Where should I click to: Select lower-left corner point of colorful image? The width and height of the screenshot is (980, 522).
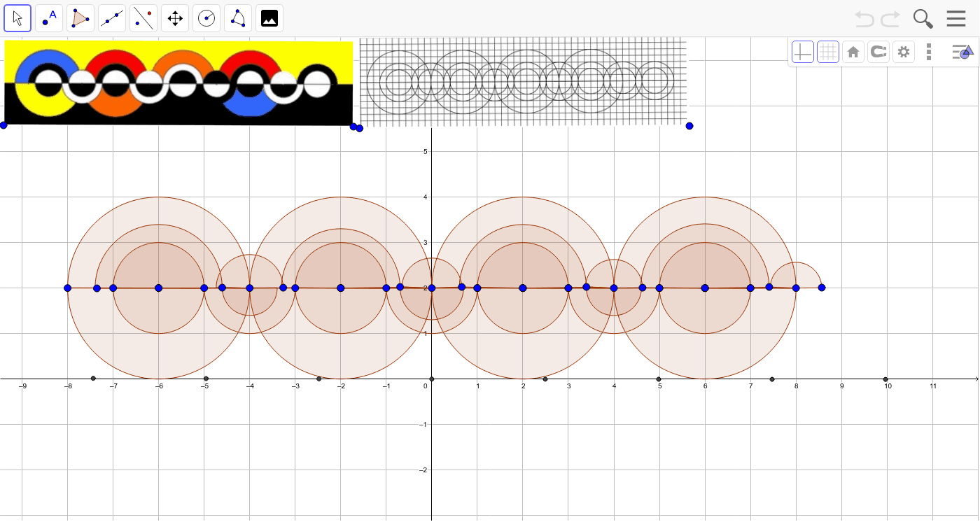click(3, 125)
